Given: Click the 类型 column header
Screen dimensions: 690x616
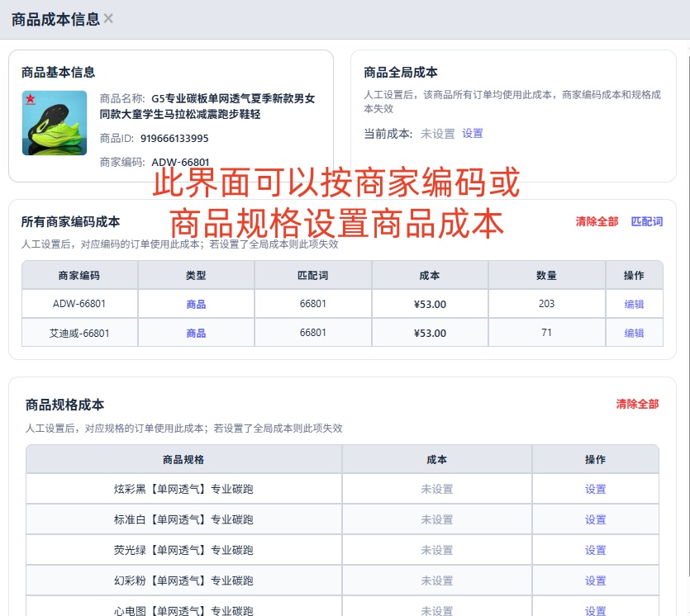Looking at the screenshot, I should click(x=196, y=275).
